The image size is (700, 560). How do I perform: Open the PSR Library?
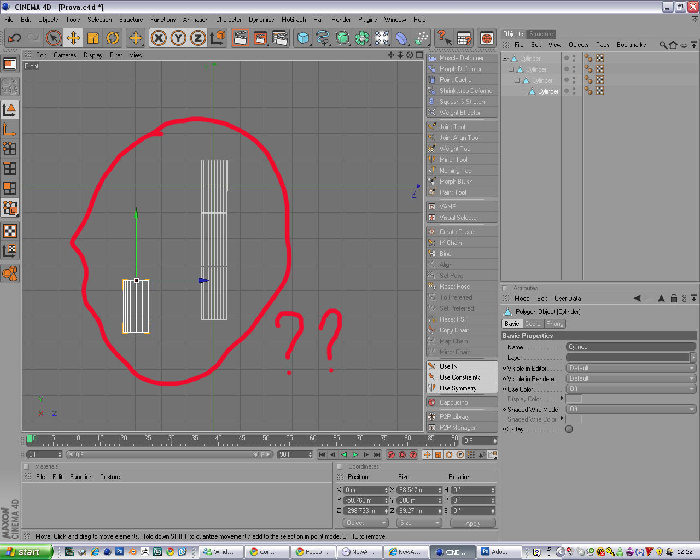pyautogui.click(x=462, y=417)
